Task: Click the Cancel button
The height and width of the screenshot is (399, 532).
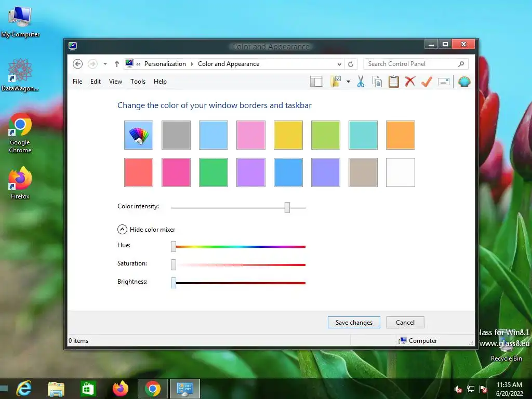Action: [x=405, y=322]
